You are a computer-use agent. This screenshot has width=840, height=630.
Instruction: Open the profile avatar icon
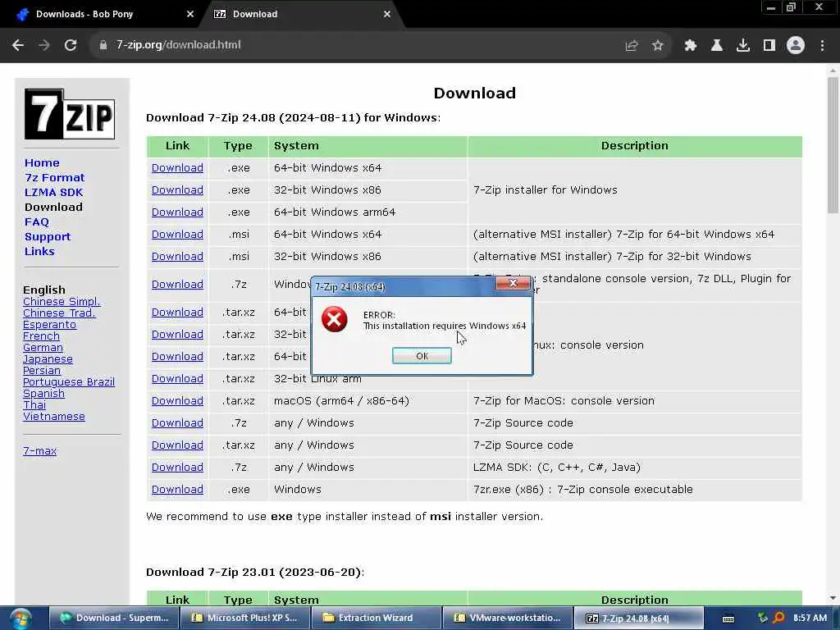[x=796, y=46]
